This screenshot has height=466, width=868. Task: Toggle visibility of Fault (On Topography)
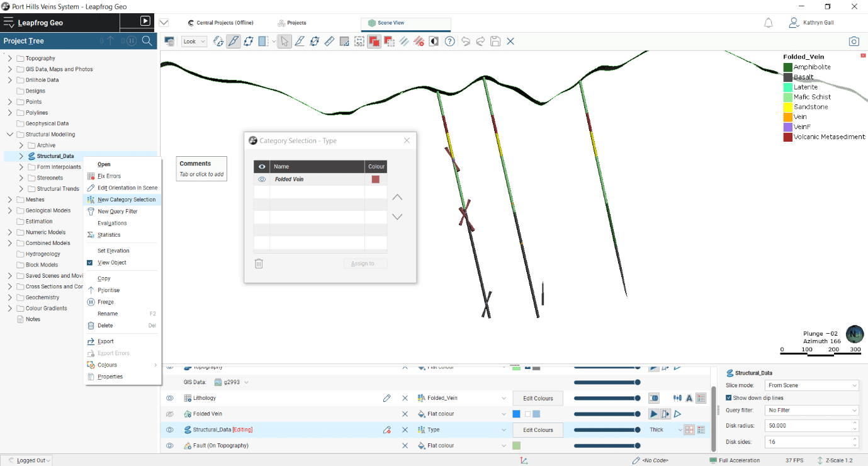pyautogui.click(x=169, y=445)
